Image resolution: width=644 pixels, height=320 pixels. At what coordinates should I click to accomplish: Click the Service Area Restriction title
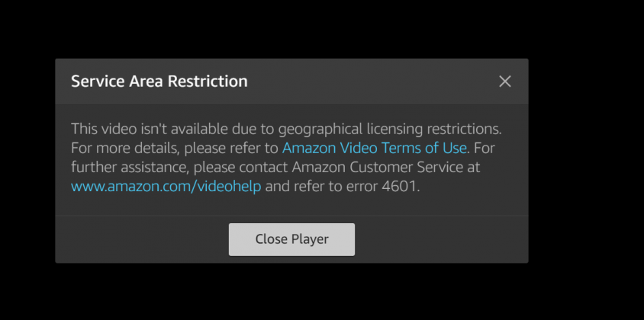159,82
